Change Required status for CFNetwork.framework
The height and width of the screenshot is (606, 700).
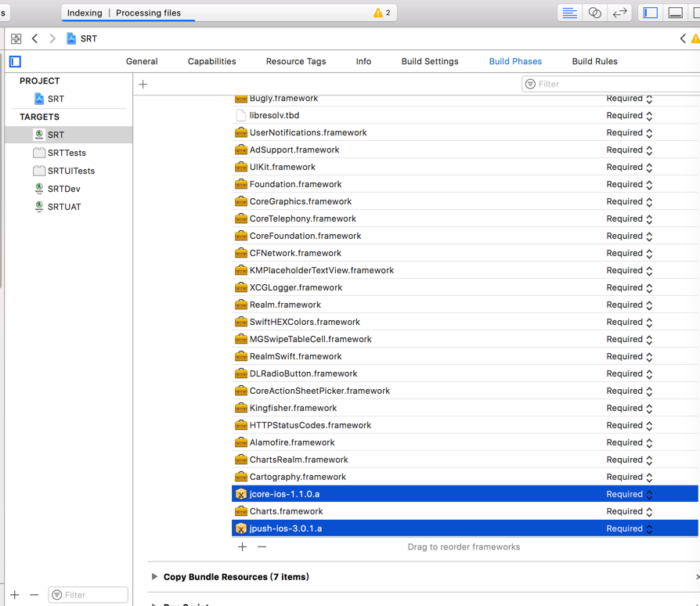click(x=630, y=253)
